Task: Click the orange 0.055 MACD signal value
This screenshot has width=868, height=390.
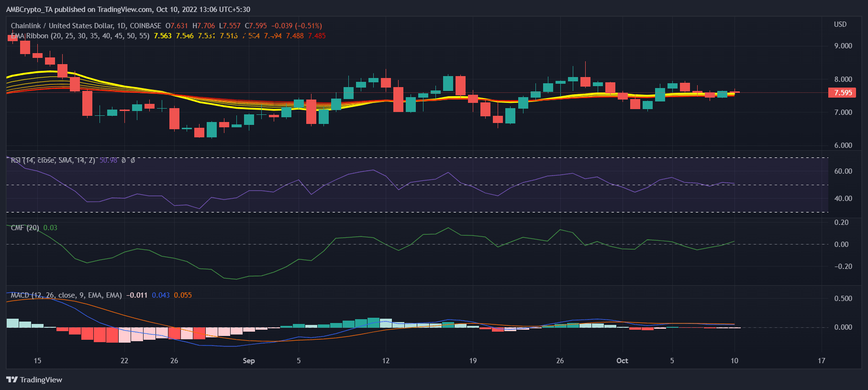Action: click(183, 295)
